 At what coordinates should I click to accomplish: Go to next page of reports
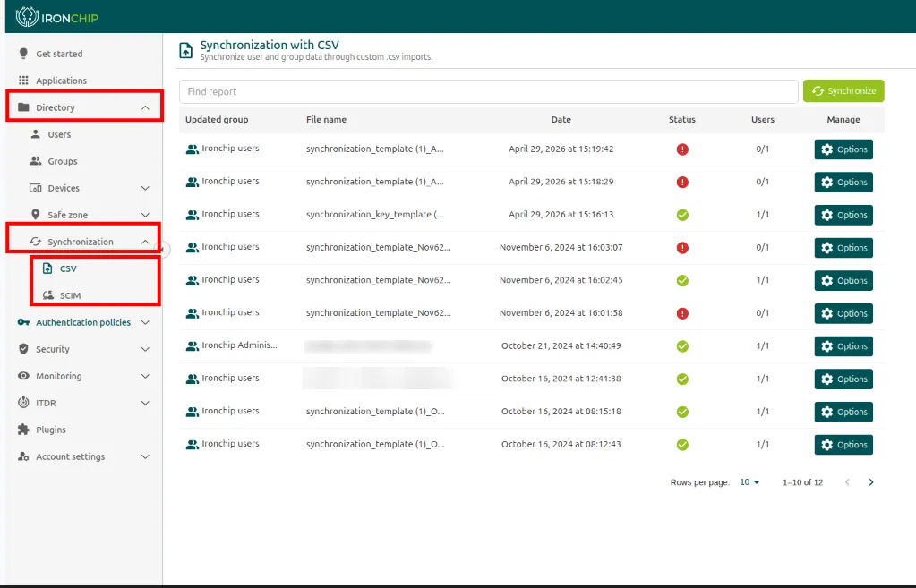click(871, 482)
